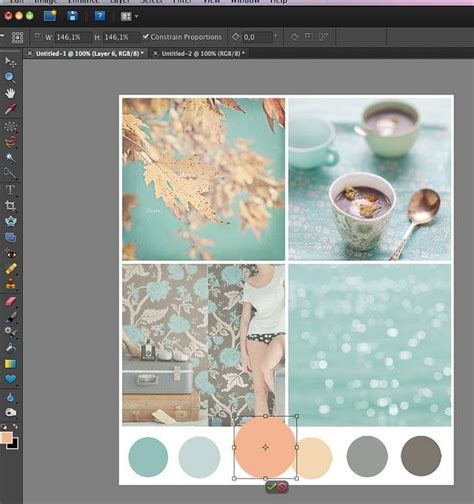This screenshot has width=474, height=504.
Task: Select the Smart Brush tool
Action: point(10,332)
